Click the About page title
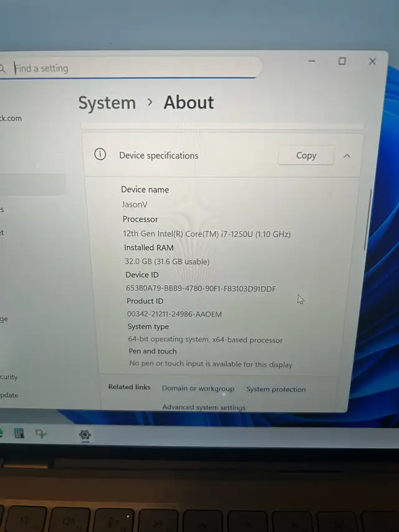399x532 pixels. (x=188, y=102)
